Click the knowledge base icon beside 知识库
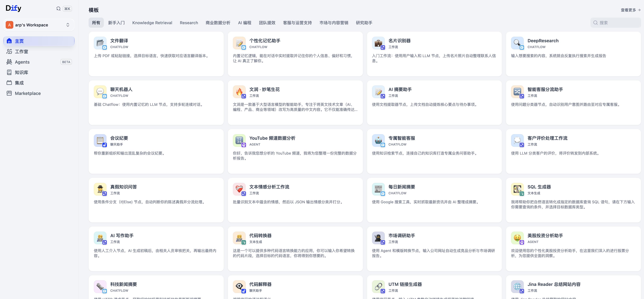The width and height of the screenshot is (644, 299). [9, 72]
